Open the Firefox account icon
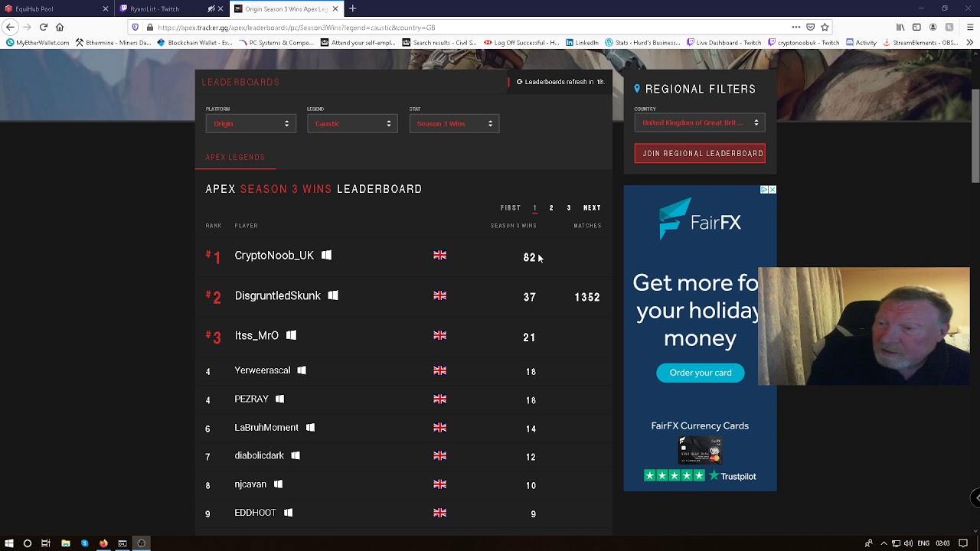Image resolution: width=980 pixels, height=551 pixels. pyautogui.click(x=933, y=27)
